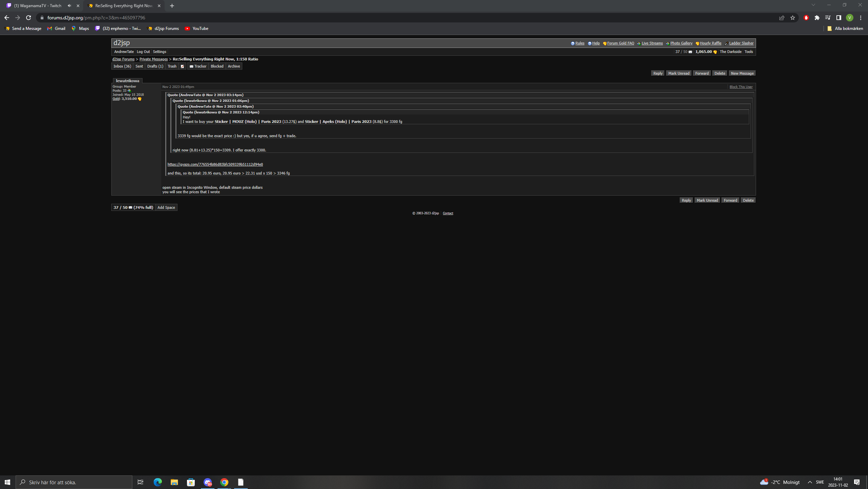Click the posts icon beside lewatrikowa's count
Viewport: 868px width, 489px height.
pyautogui.click(x=129, y=91)
